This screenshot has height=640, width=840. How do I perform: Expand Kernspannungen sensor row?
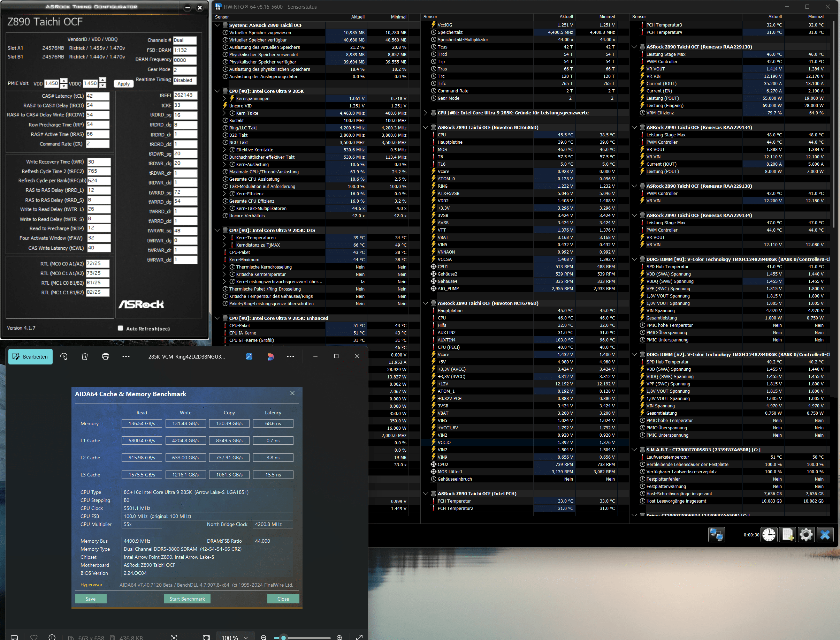tap(224, 98)
